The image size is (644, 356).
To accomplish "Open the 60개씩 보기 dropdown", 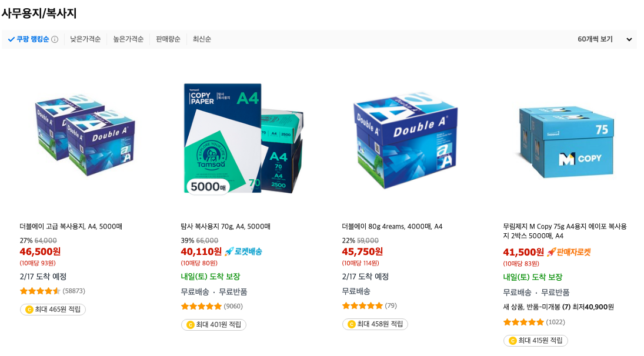I will pos(605,39).
